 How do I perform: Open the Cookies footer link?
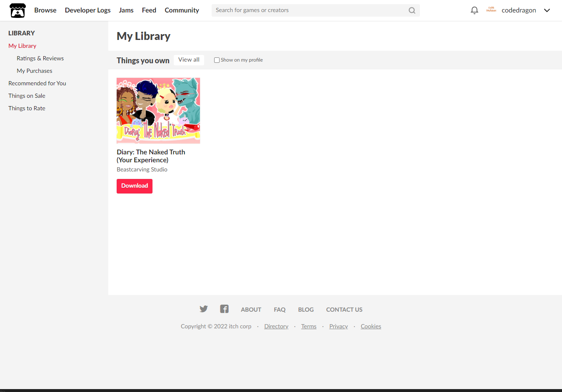pyautogui.click(x=371, y=326)
